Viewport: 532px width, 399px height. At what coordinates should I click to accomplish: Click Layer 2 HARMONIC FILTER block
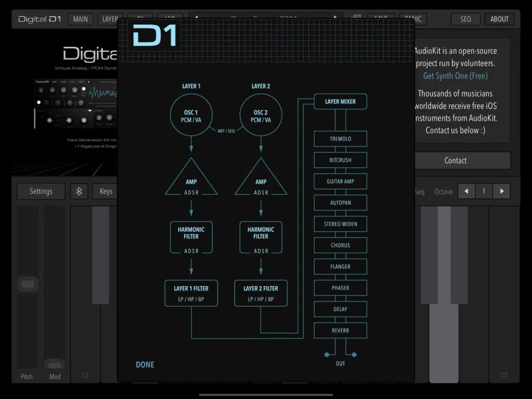click(261, 238)
